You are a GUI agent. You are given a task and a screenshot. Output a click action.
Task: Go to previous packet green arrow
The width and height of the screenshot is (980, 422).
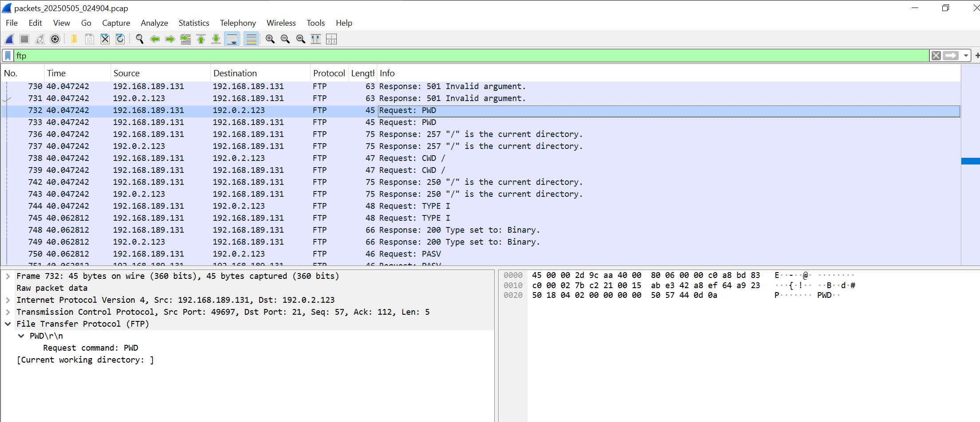[155, 39]
